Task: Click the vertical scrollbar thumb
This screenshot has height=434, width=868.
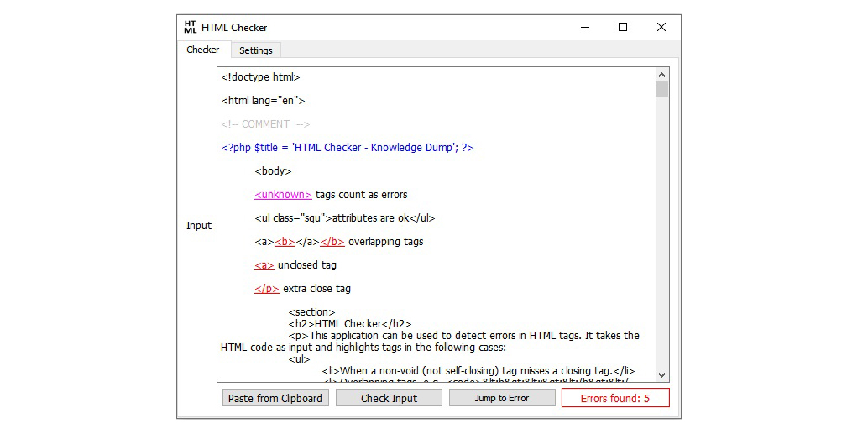Action: point(661,89)
